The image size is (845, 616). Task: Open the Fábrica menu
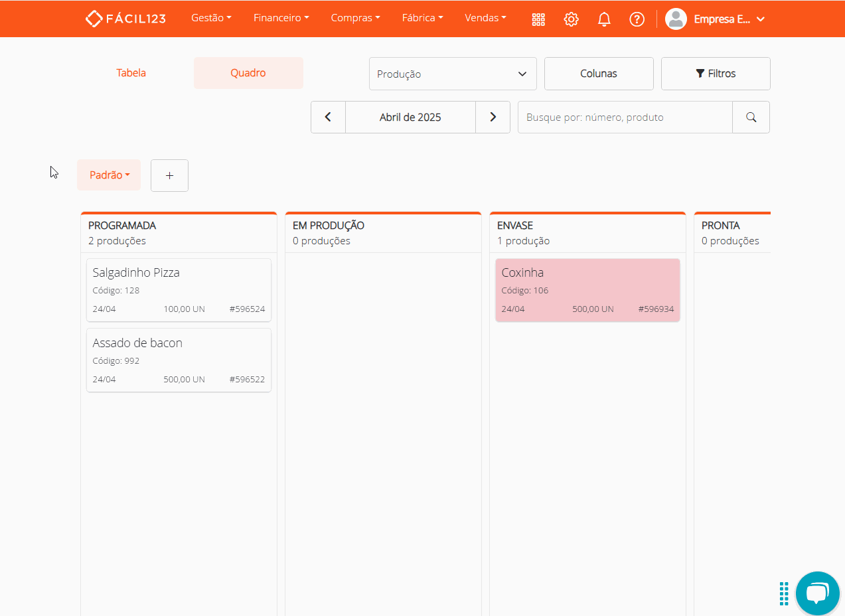422,19
